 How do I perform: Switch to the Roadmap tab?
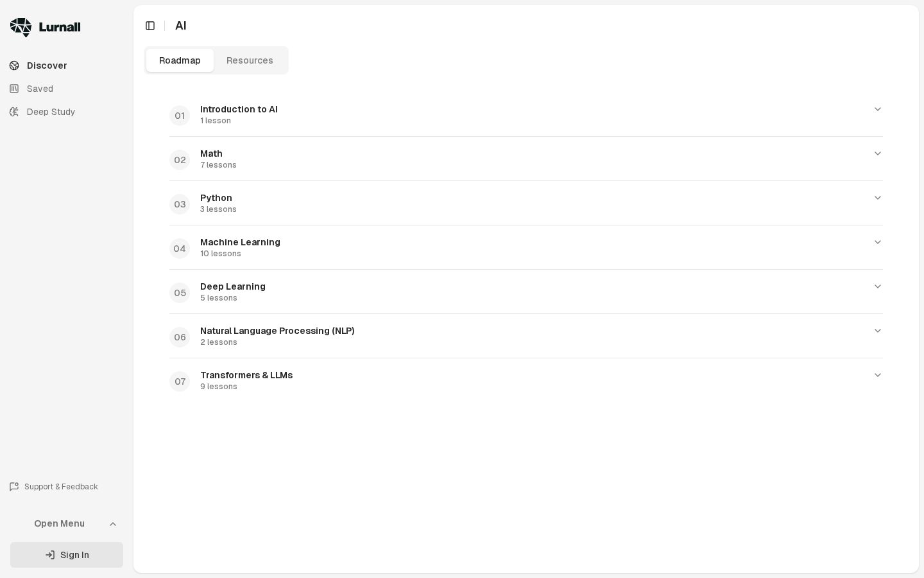(180, 60)
